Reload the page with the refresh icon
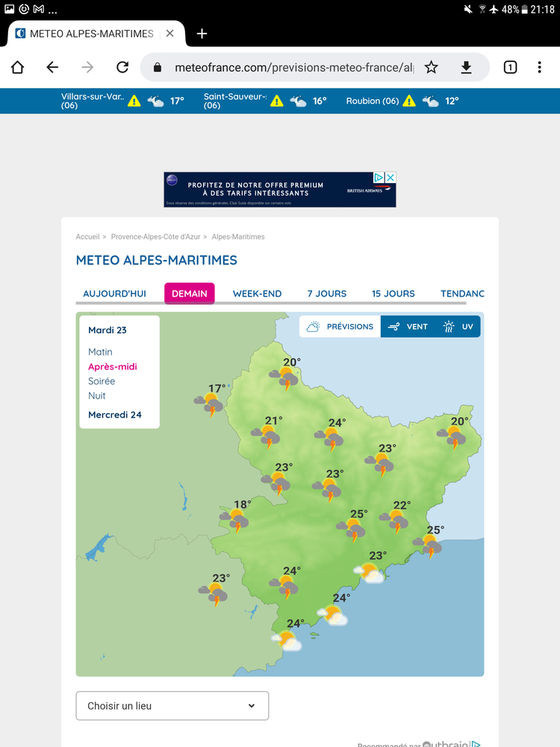Viewport: 560px width, 747px height. 122,67
